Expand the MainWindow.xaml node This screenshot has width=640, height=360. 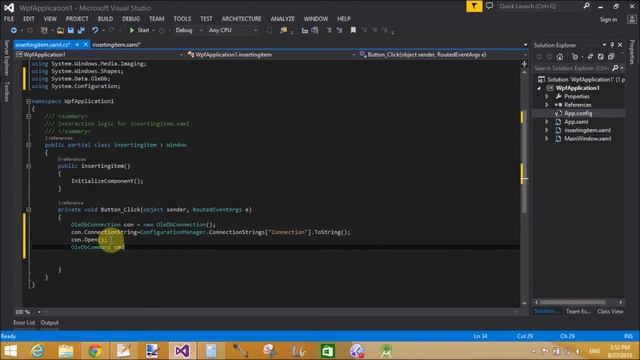click(x=547, y=139)
